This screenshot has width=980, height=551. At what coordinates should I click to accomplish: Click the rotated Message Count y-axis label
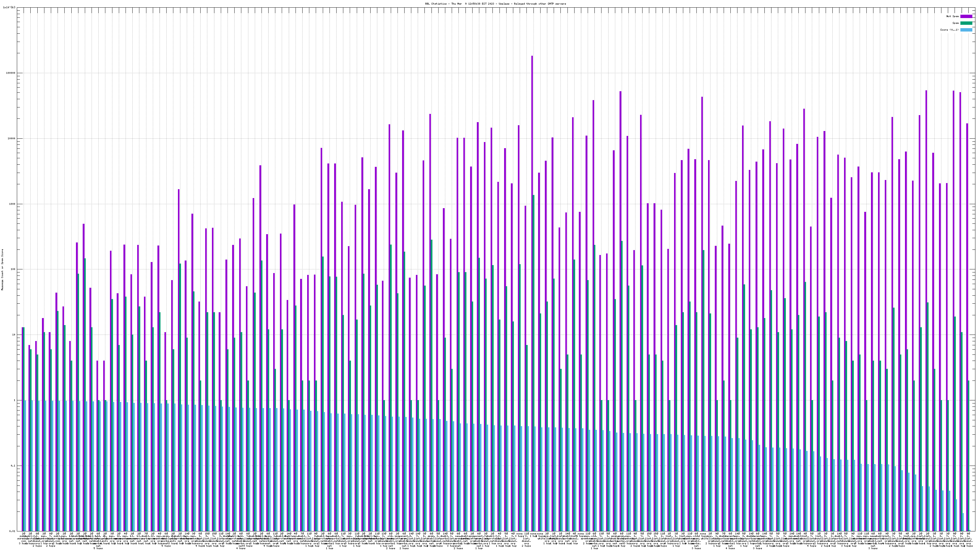(2, 269)
